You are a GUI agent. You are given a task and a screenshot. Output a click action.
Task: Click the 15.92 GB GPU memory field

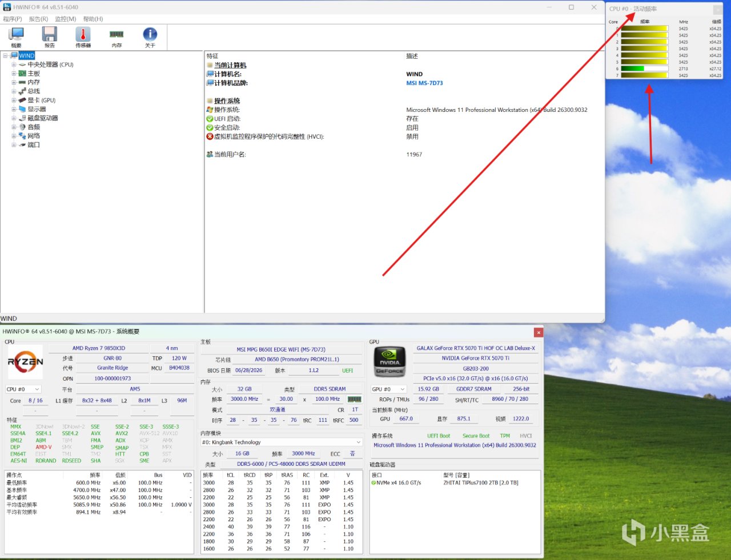pos(428,389)
